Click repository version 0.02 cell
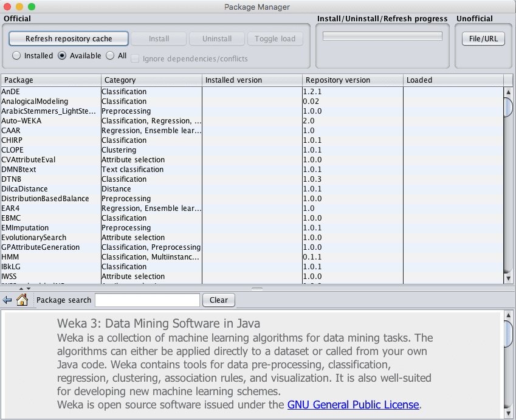This screenshot has height=420, width=516. tap(353, 102)
